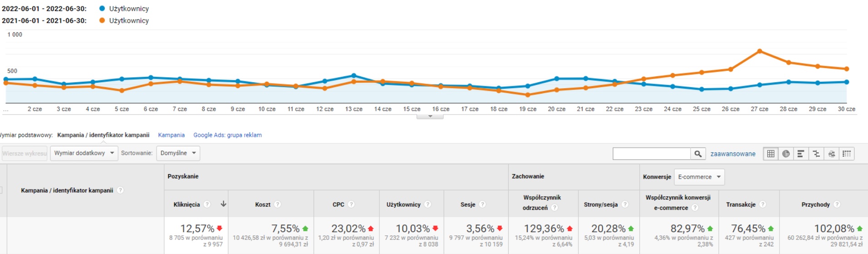Expand the chart collapse handle below the graph
The width and height of the screenshot is (868, 254).
[x=430, y=116]
